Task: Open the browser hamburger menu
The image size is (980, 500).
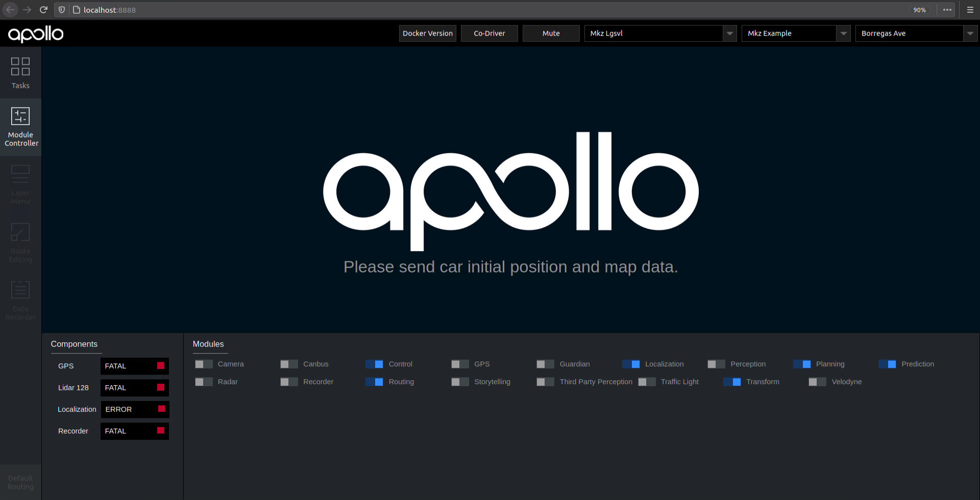Action: point(970,10)
